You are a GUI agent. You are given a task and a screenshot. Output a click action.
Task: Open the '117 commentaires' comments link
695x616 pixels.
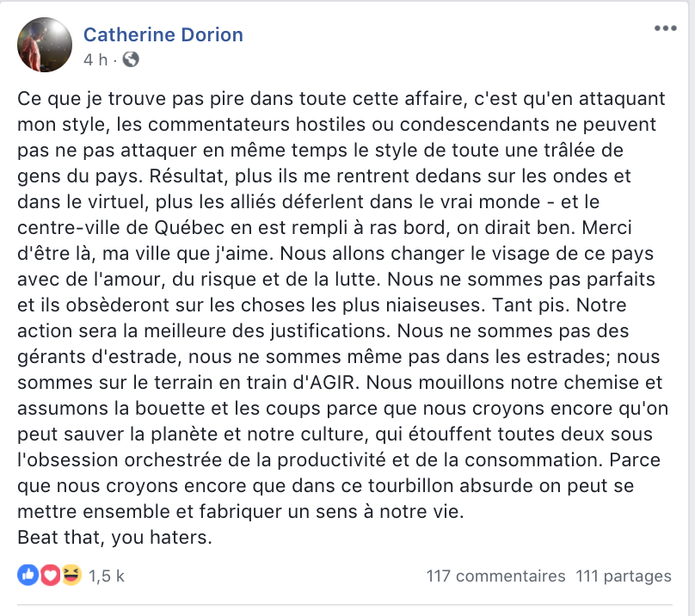tap(495, 576)
